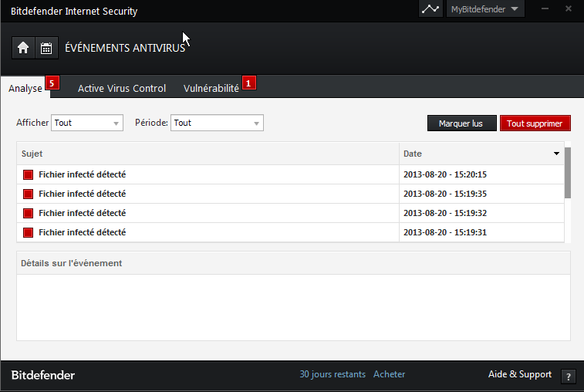Go to the Home screen icon
Screen dimensions: 584x392
(x=23, y=48)
